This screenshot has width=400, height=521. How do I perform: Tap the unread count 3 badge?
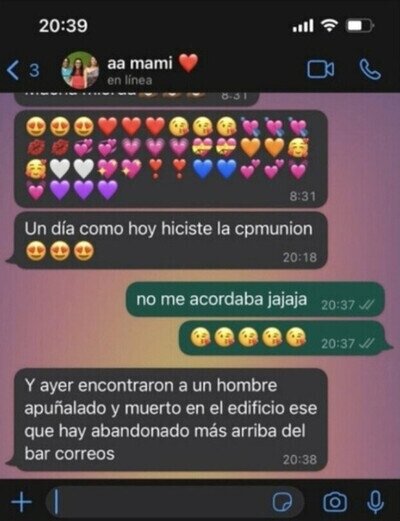click(34, 70)
